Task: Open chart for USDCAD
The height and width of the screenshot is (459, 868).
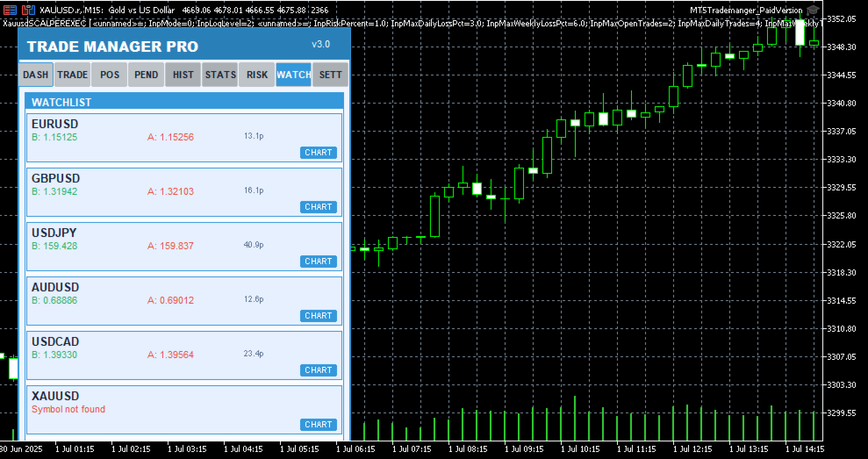Action: (x=319, y=369)
